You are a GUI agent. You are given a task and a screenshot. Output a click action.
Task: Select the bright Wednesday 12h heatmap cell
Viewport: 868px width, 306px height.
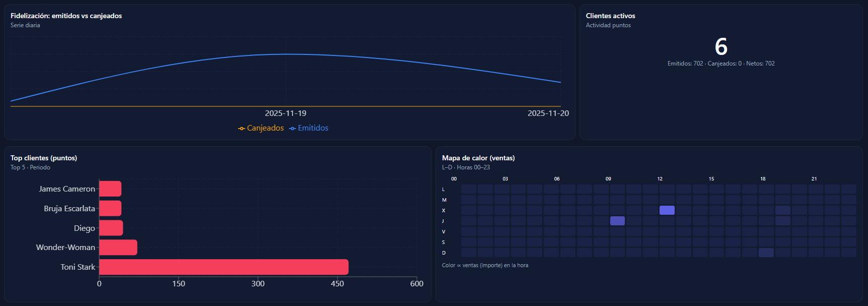click(667, 210)
